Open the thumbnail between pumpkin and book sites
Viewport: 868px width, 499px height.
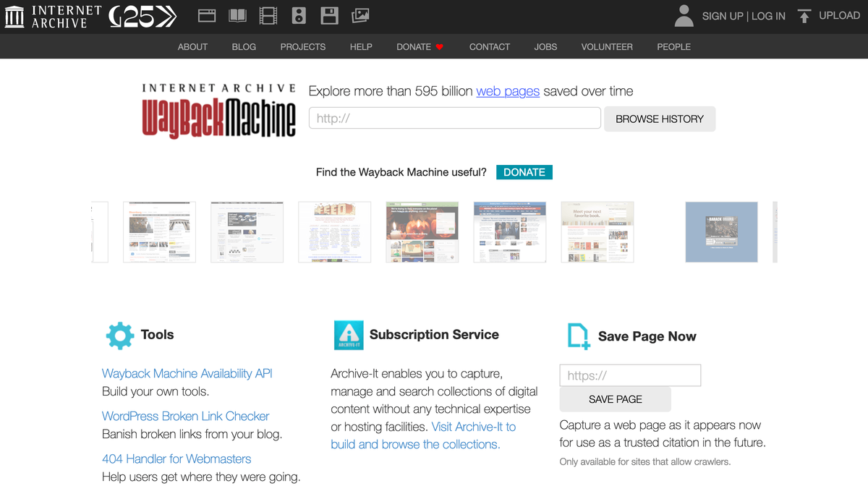[510, 232]
